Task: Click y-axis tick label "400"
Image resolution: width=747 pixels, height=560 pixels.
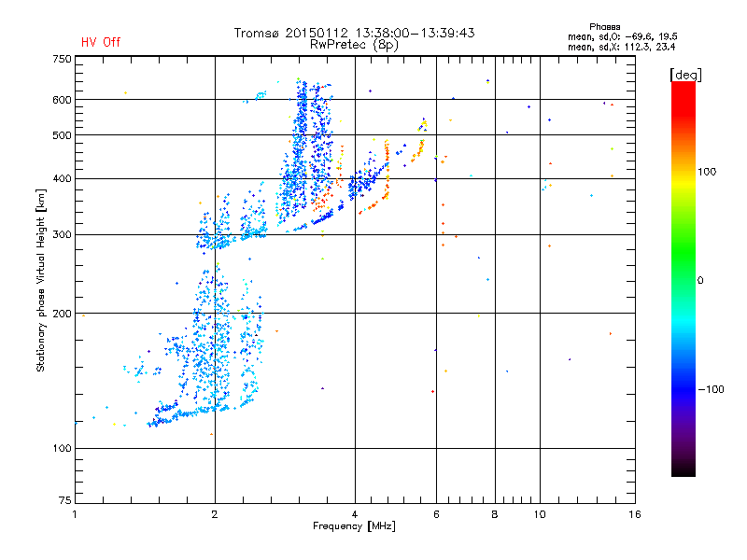Action: point(62,179)
